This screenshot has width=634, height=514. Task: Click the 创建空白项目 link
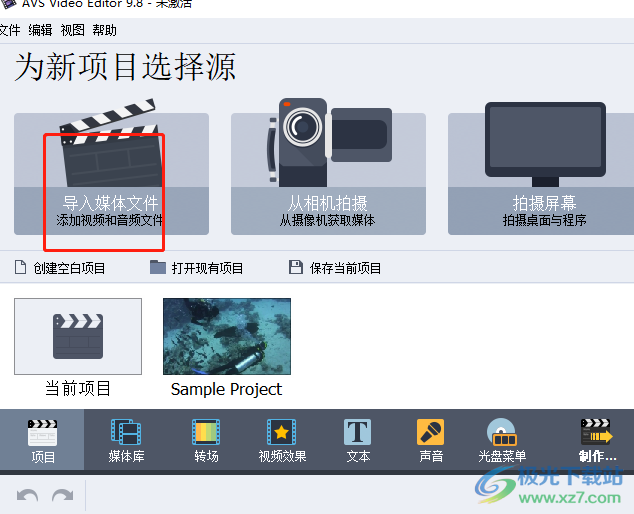(60, 268)
